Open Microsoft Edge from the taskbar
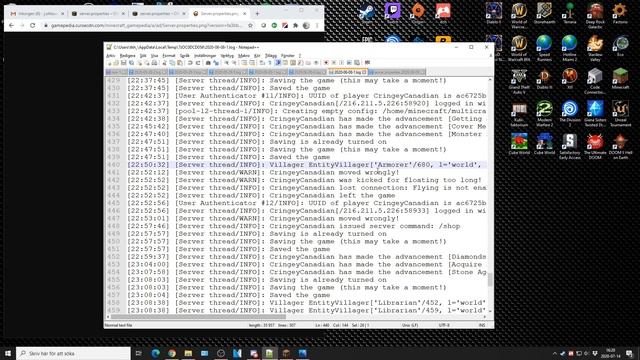This screenshot has width=640, height=360. (x=156, y=353)
